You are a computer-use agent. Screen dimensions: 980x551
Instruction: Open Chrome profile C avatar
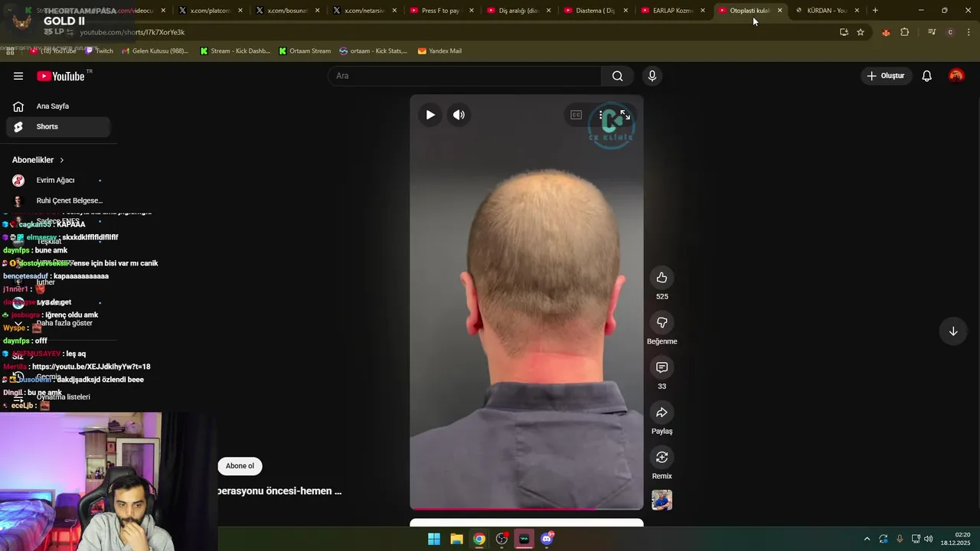[x=950, y=32]
